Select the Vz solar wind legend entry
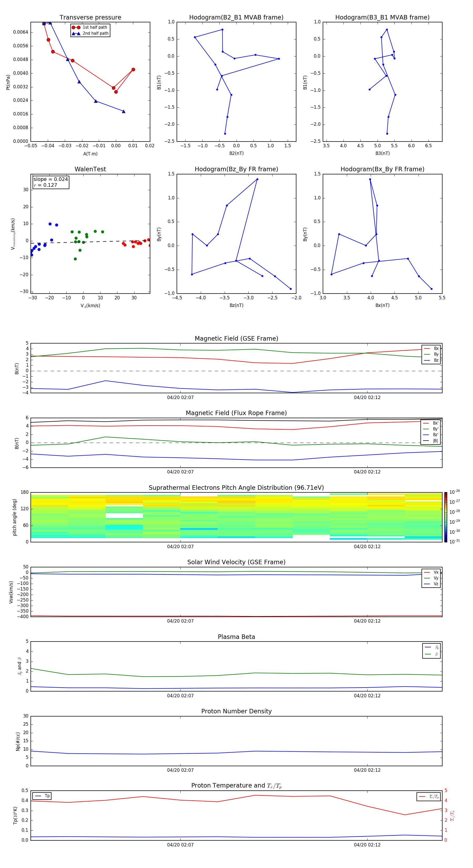 (431, 584)
